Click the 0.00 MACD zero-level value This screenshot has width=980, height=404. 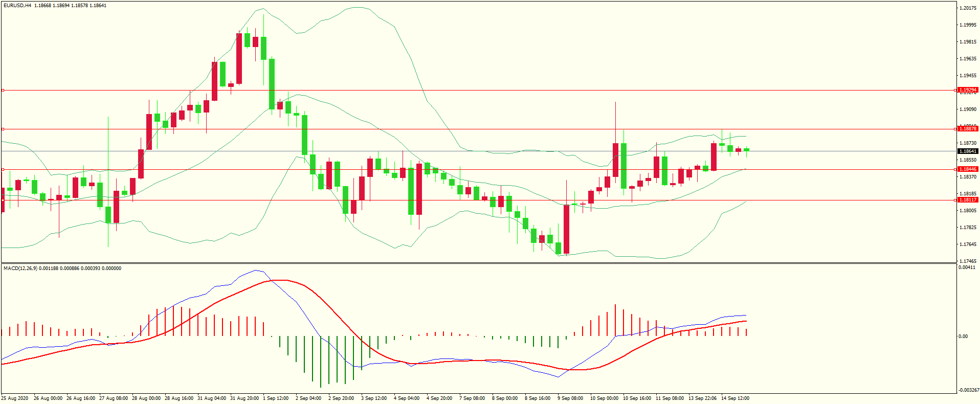(963, 336)
